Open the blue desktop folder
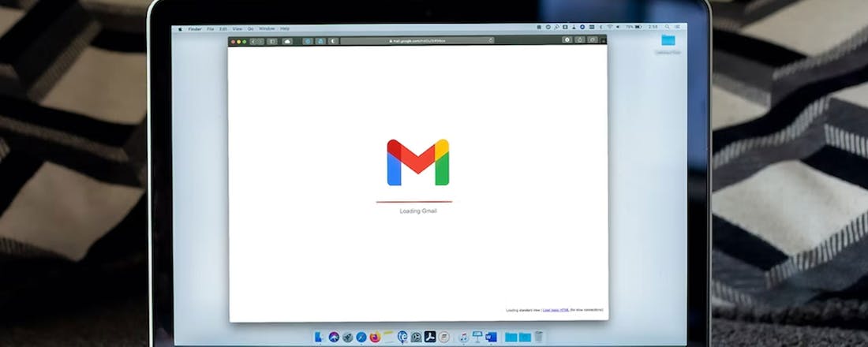The width and height of the screenshot is (868, 347). (x=668, y=40)
